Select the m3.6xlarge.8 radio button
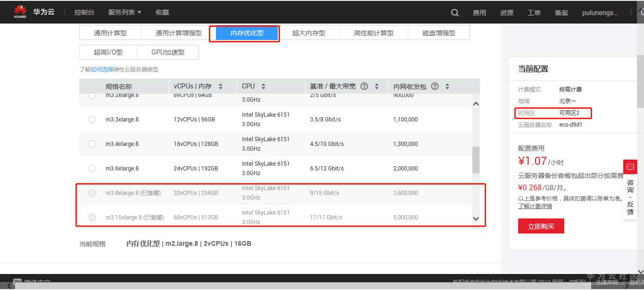 [x=92, y=169]
